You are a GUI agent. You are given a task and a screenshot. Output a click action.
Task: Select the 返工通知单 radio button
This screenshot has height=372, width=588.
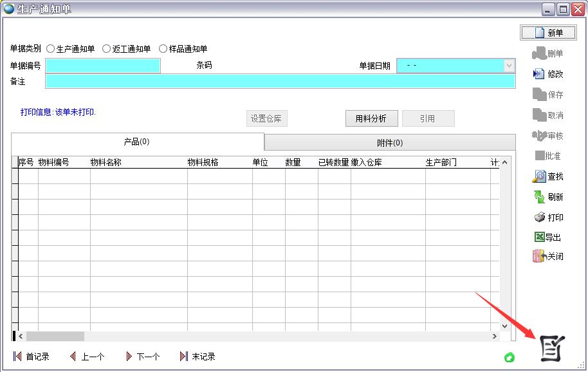(x=107, y=49)
